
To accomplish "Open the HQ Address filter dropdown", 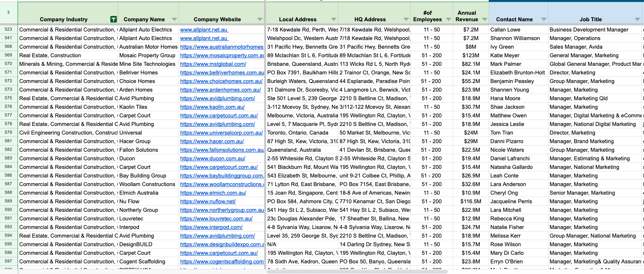I will click(406, 19).
